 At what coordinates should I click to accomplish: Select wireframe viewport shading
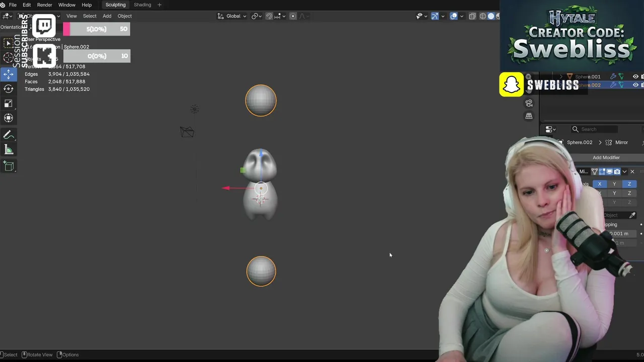click(x=483, y=16)
